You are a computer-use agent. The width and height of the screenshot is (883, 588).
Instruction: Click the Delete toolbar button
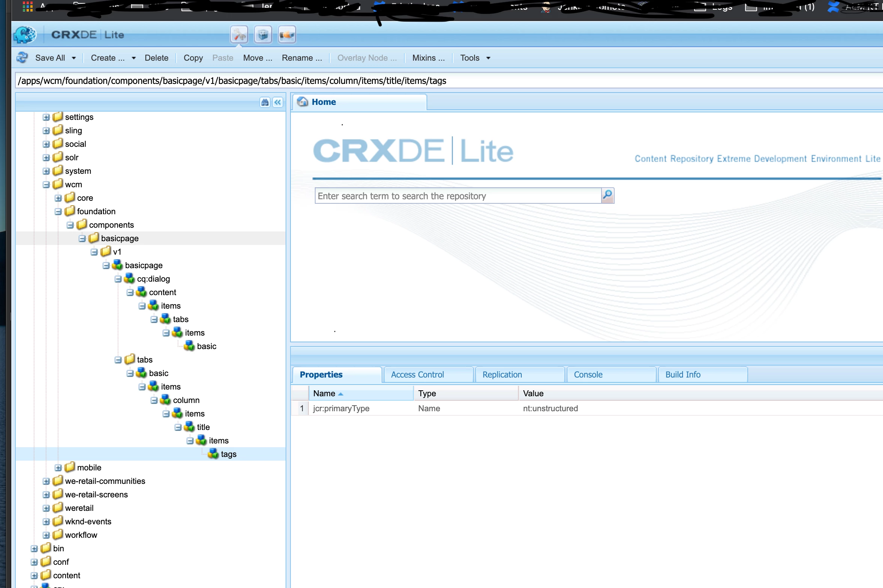(157, 58)
